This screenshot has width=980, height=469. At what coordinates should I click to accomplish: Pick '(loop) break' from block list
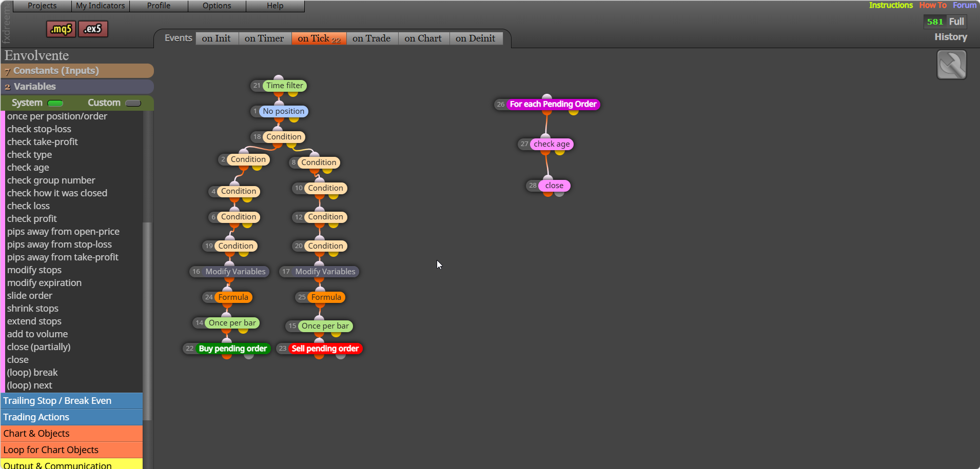[32, 373]
